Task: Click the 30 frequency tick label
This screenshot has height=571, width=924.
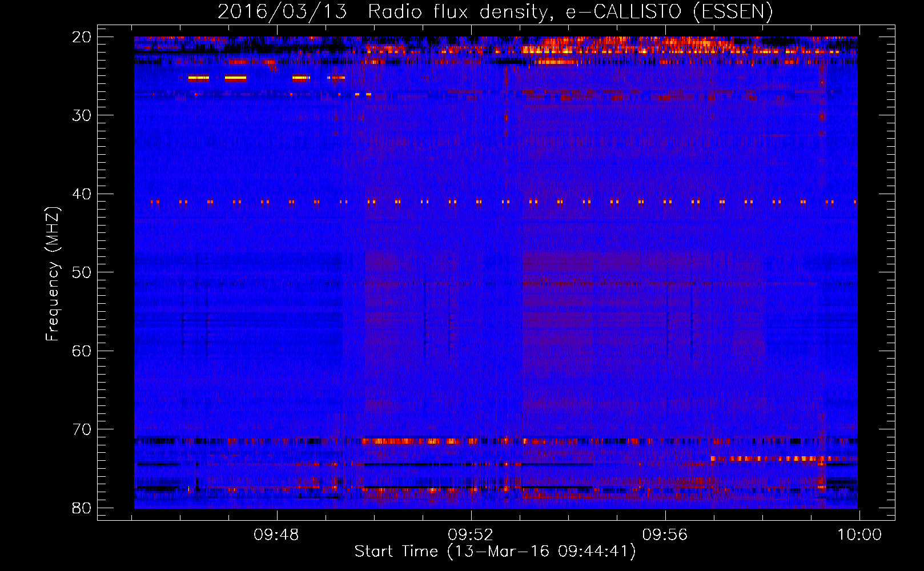Action: click(82, 115)
